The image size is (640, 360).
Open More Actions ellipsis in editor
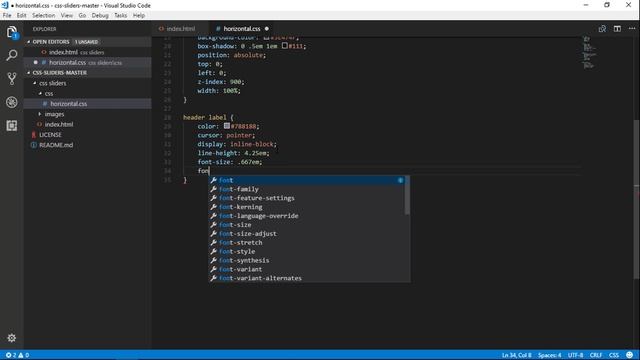[632, 29]
